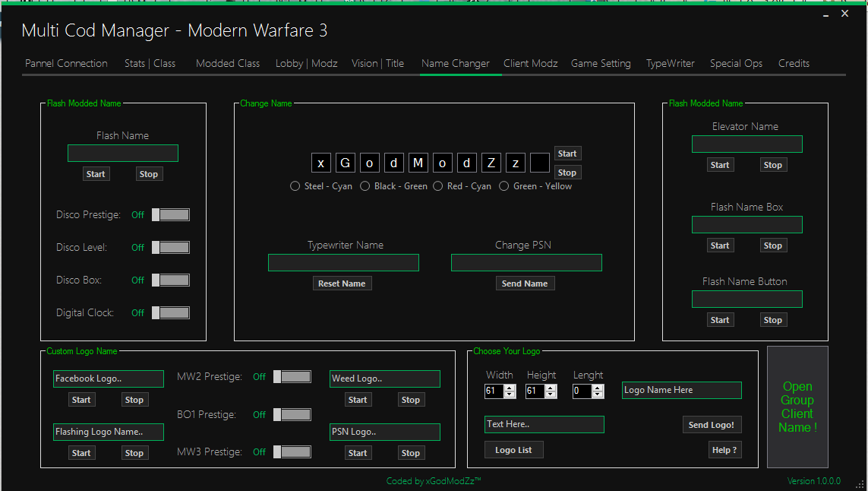Switch to the TypeWriter tab

pos(670,63)
